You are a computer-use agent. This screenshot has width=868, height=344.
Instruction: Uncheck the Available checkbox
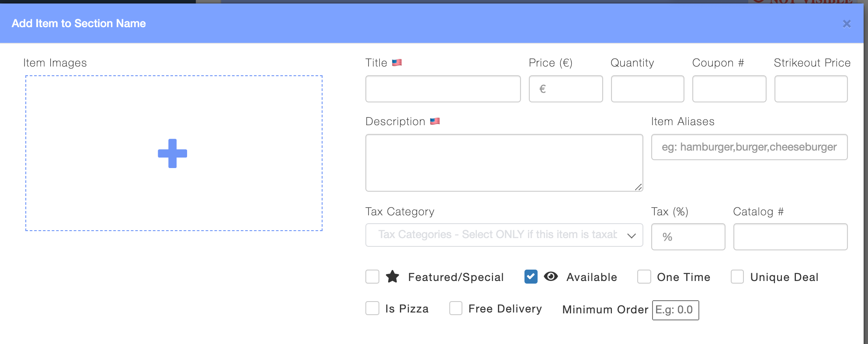click(x=531, y=277)
